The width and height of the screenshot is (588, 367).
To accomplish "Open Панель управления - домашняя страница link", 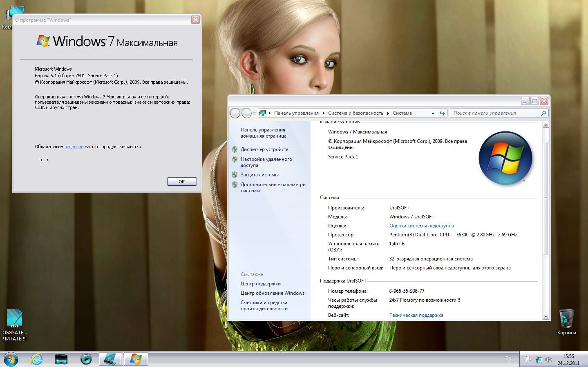I will [264, 133].
